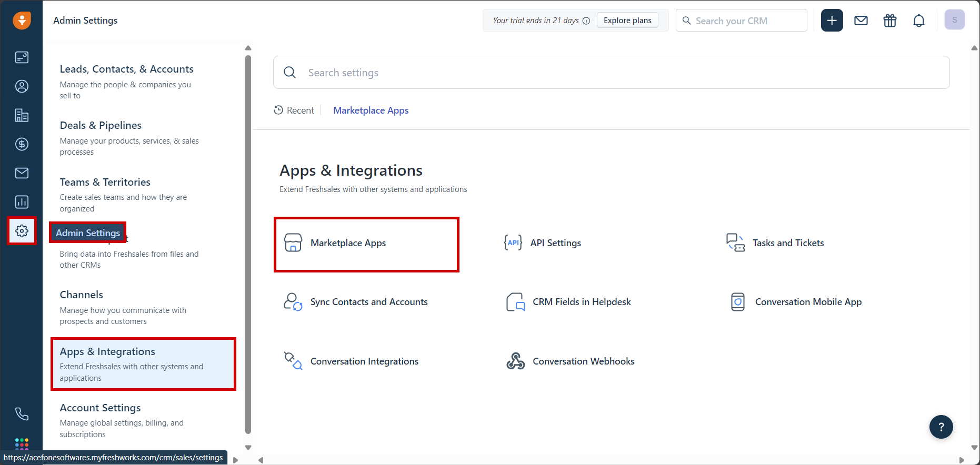Select Apps & Integrations section
This screenshot has width=980, height=465.
[x=143, y=364]
